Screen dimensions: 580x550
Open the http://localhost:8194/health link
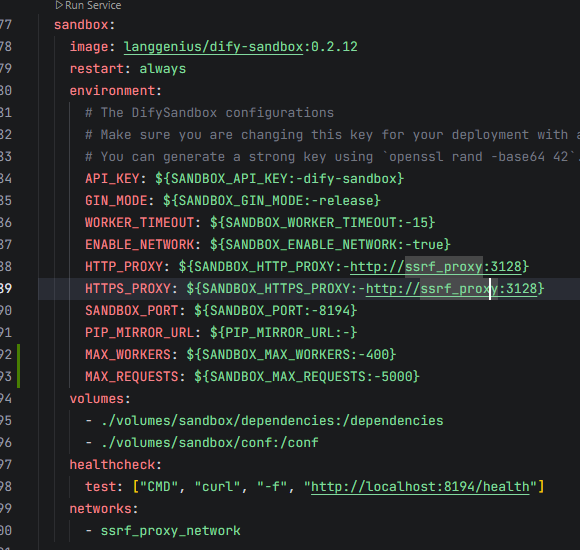click(420, 486)
